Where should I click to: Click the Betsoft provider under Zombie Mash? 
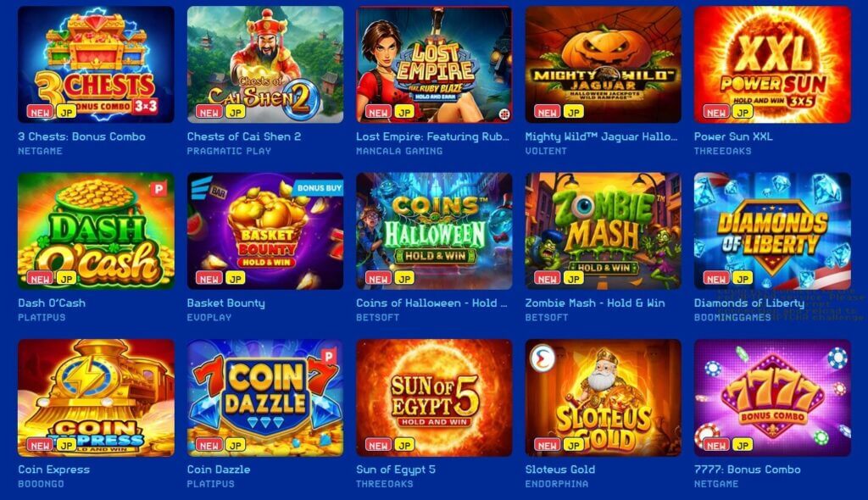[x=547, y=317]
